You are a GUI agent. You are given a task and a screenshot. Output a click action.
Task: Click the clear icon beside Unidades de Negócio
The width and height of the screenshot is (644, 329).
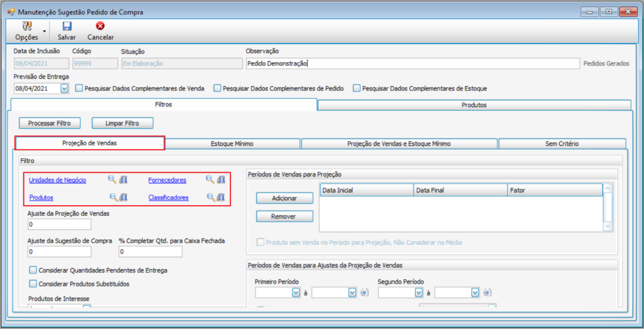pos(123,179)
